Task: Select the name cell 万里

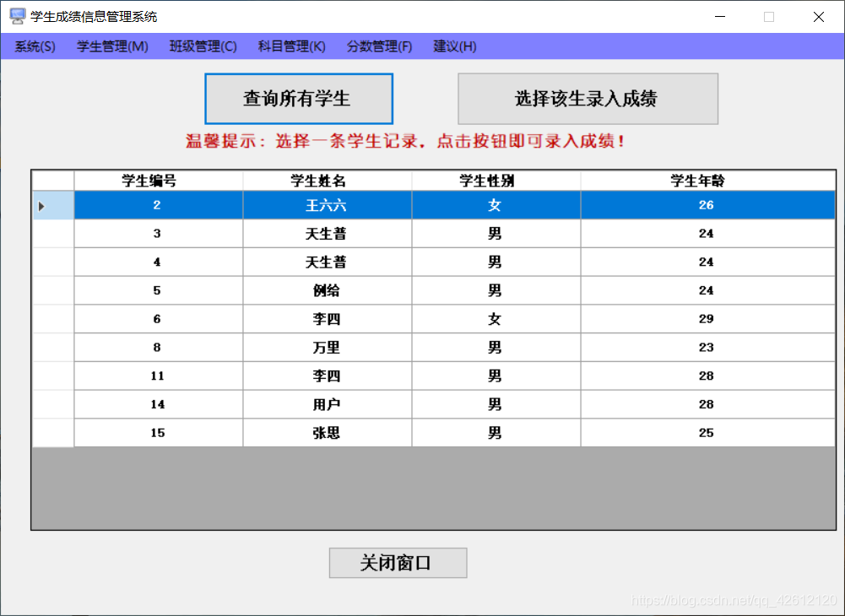Action: coord(328,348)
